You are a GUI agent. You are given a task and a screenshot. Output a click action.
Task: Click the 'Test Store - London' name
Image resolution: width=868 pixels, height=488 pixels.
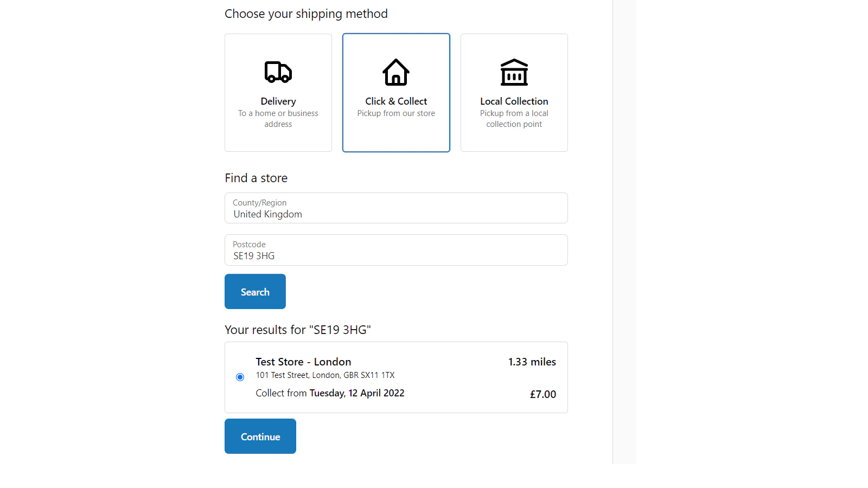[303, 362]
